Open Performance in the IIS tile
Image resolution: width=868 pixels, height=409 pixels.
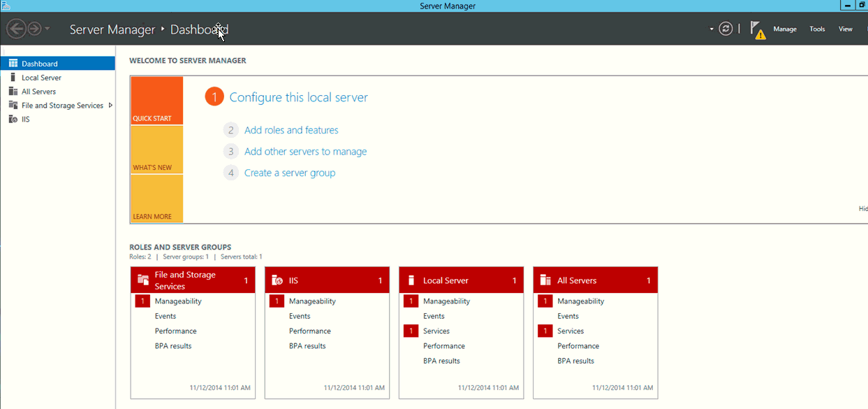point(310,331)
